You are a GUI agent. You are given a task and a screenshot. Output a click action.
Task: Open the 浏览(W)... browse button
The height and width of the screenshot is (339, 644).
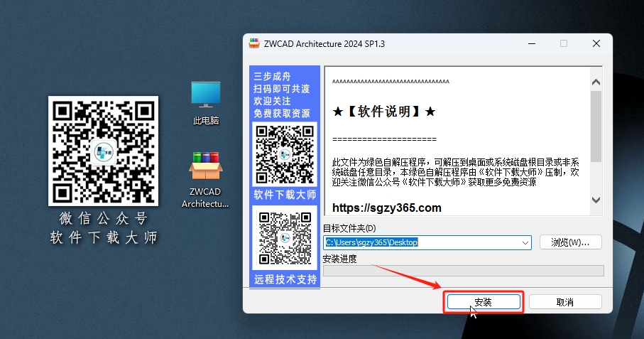point(570,242)
